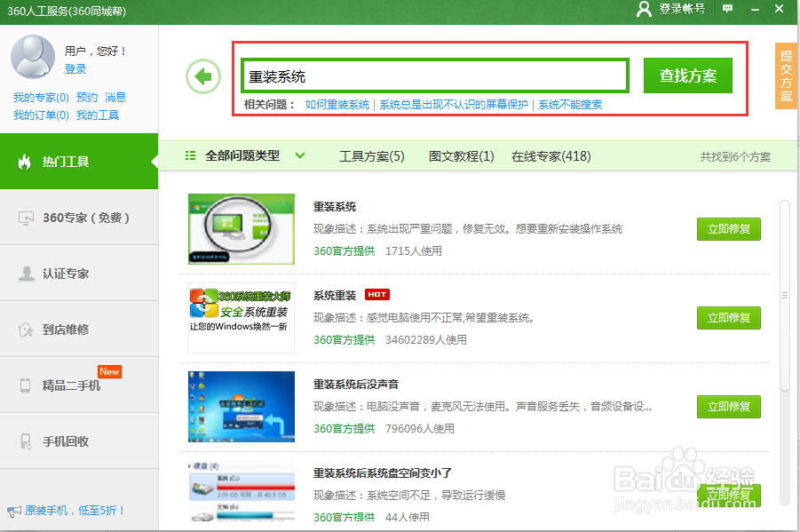Click the results list vertical scrollbar

pos(785,296)
